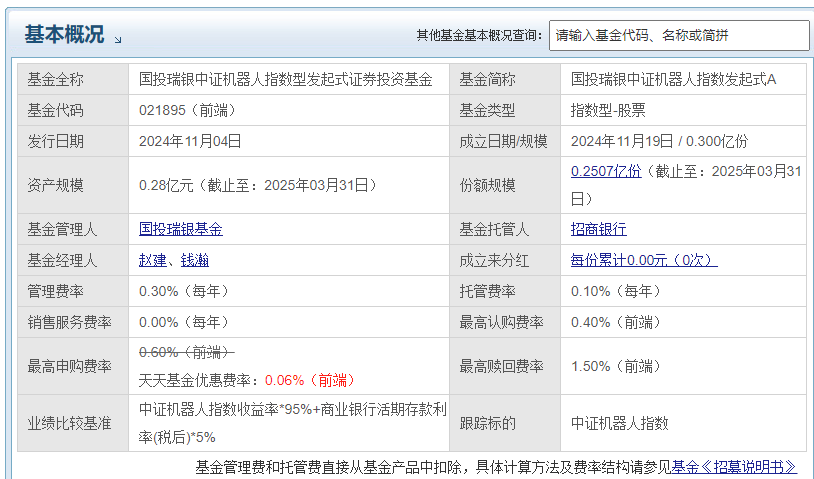Select the tracking target value 中证机器人指数

pyautogui.click(x=619, y=423)
